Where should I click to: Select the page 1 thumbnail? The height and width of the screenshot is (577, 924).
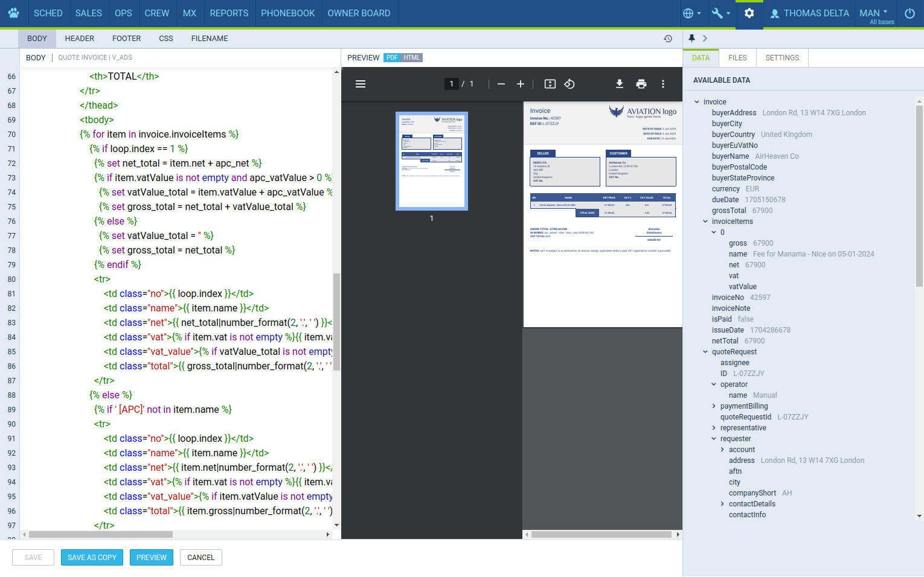pyautogui.click(x=432, y=161)
